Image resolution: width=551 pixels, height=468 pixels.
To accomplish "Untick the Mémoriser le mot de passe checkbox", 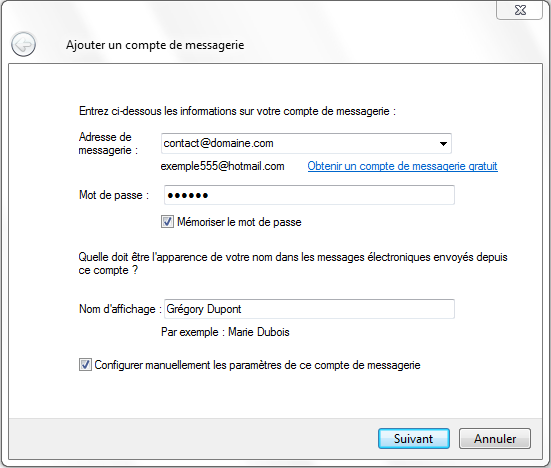I will 167,222.
